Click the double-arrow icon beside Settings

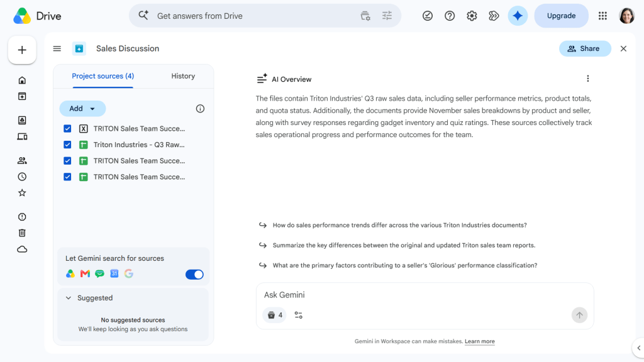[x=494, y=16]
